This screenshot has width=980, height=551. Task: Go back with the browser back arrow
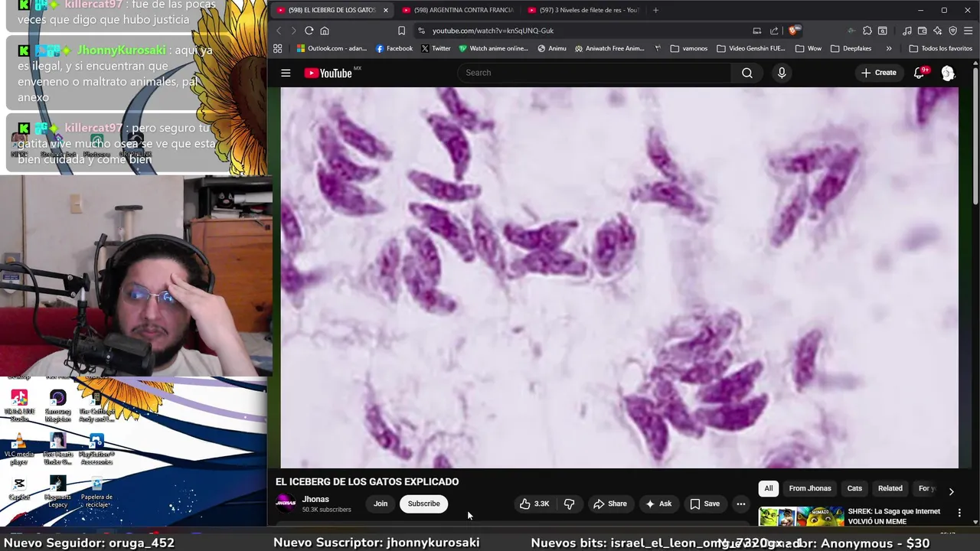279,31
